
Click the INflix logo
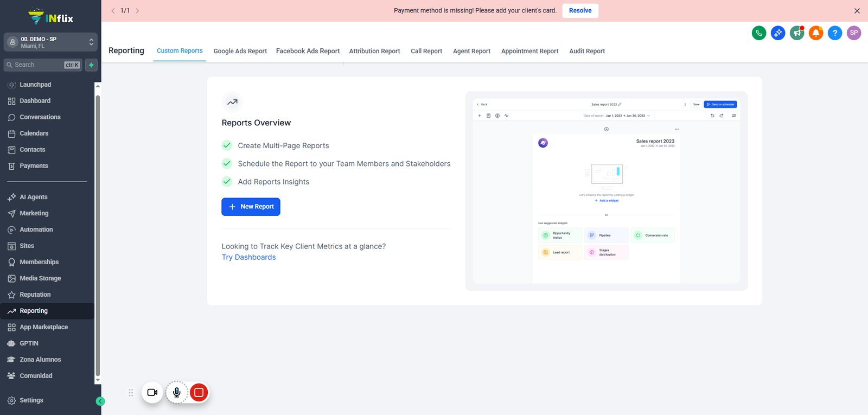tap(50, 17)
